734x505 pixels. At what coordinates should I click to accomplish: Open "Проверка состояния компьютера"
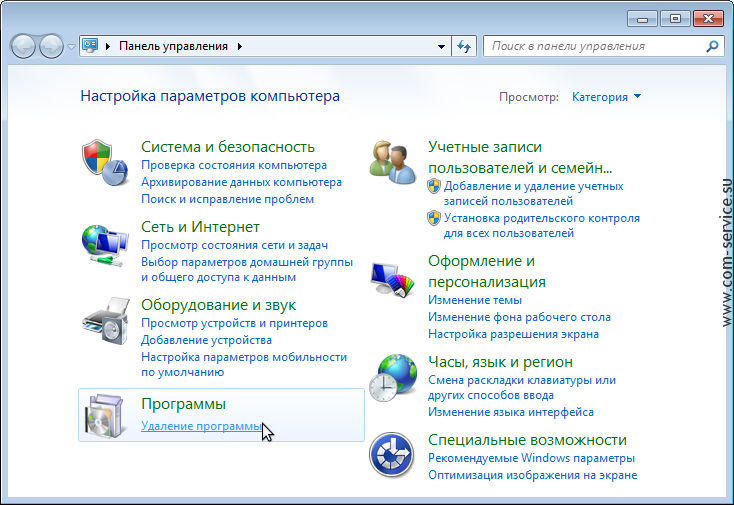234,165
